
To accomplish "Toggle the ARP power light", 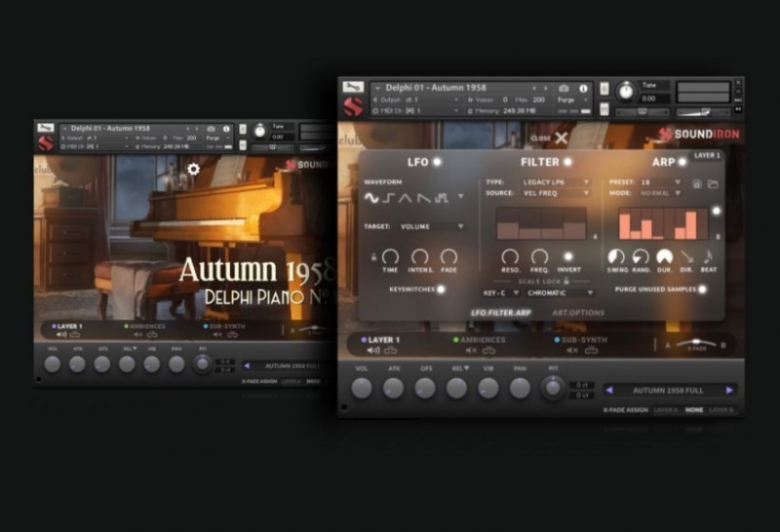I will coord(682,162).
